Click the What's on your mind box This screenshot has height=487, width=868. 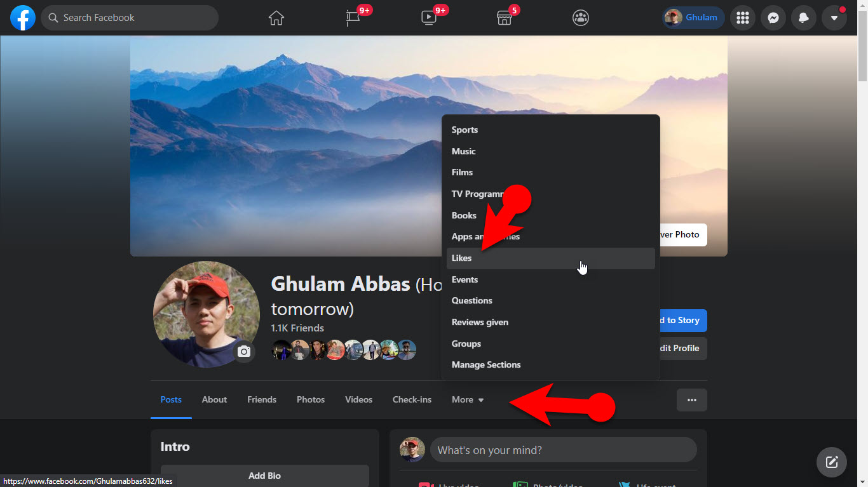click(563, 450)
